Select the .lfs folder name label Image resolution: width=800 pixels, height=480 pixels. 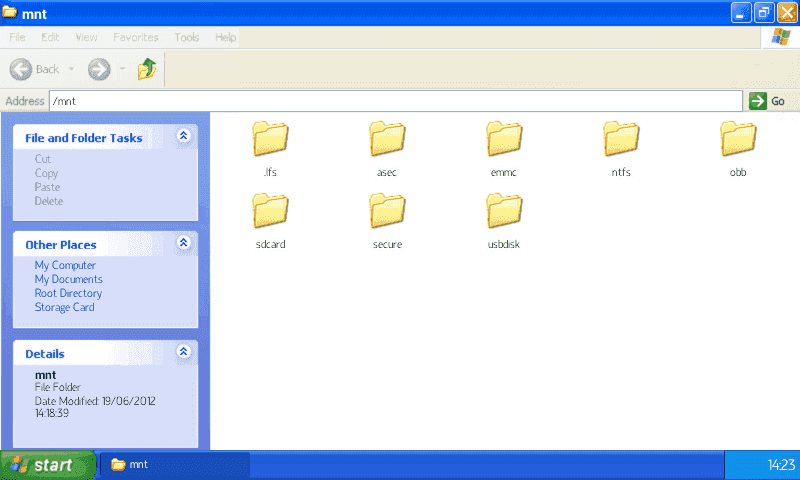[270, 172]
